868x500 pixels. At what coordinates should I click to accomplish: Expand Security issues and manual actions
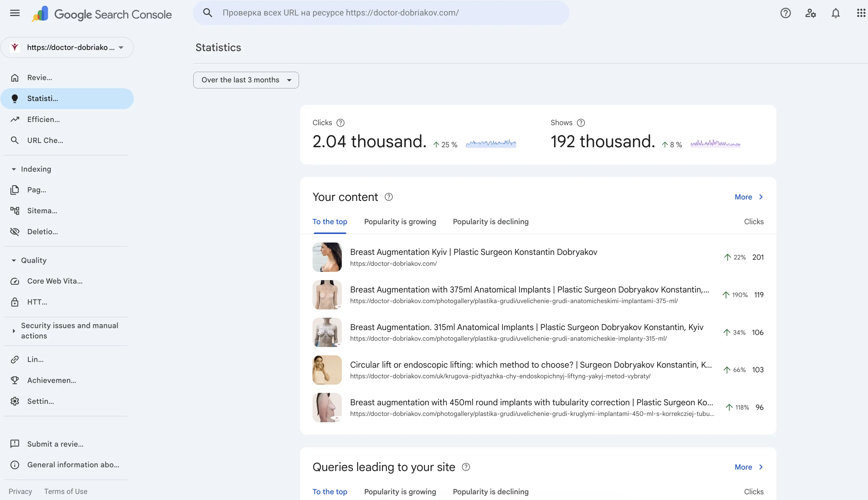(x=14, y=331)
